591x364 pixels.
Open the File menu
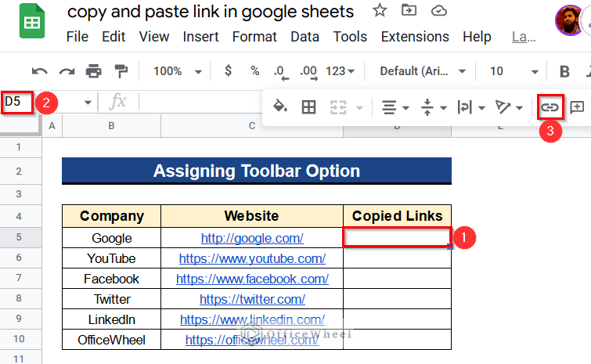77,37
